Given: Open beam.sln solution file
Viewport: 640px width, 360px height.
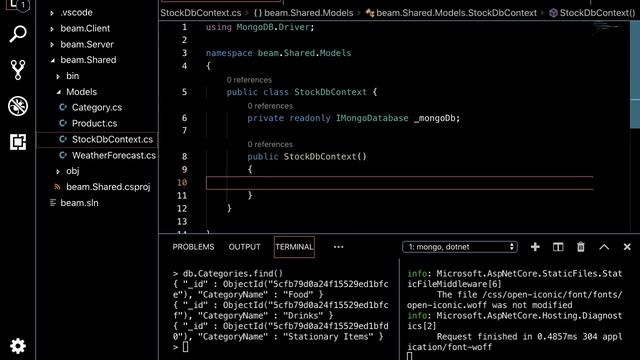Looking at the screenshot, I should [x=79, y=203].
